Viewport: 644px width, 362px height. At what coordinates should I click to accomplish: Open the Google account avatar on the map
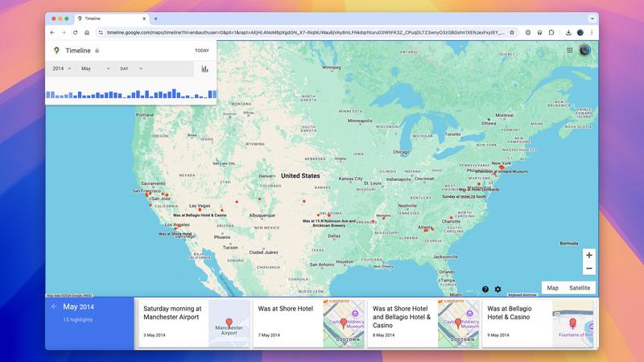(584, 50)
